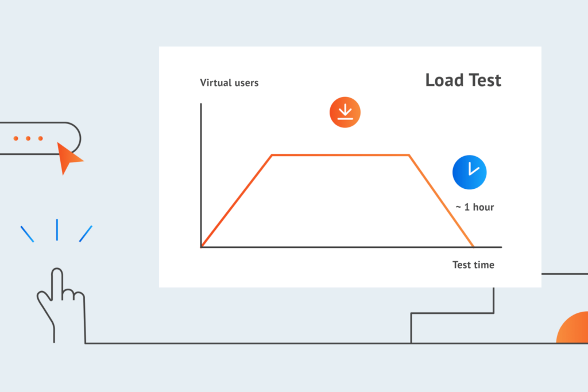588x392 pixels.
Task: Click the orange semicircle at bottom right
Action: pos(572,327)
